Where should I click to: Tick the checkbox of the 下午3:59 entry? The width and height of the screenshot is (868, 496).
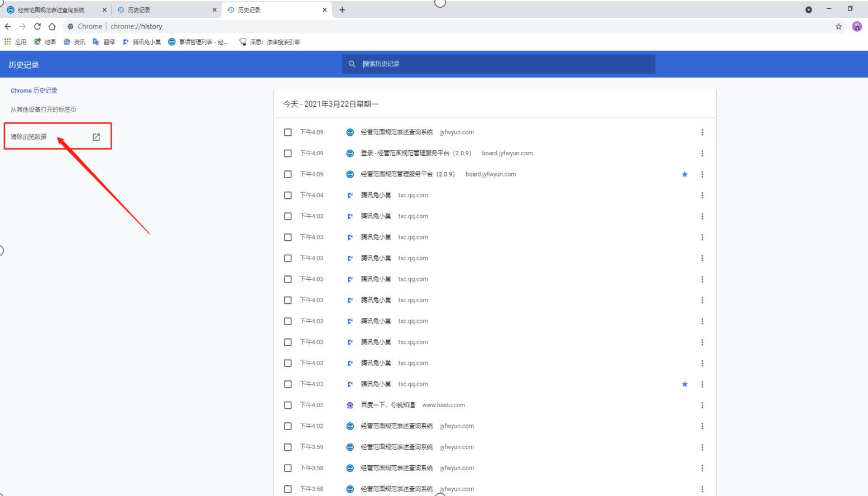[288, 447]
